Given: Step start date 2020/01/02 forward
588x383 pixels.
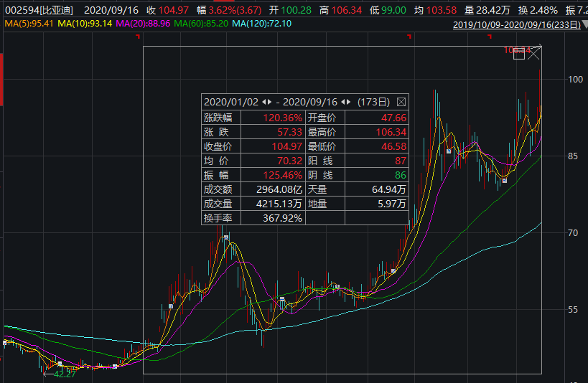Looking at the screenshot, I should tap(271, 102).
